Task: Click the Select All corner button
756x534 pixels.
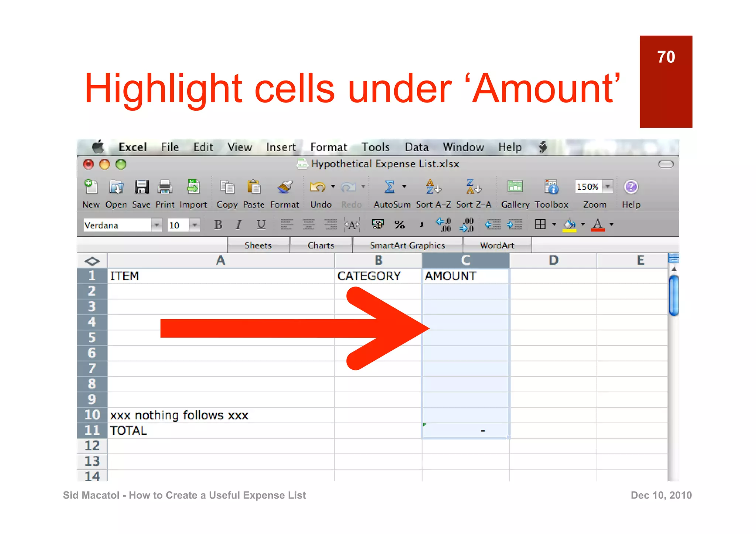Action: (92, 261)
